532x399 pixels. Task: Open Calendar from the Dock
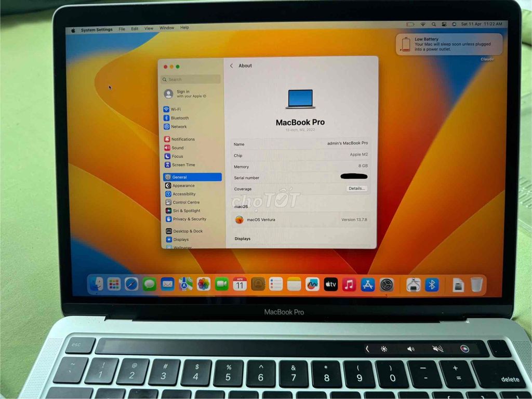(240, 284)
